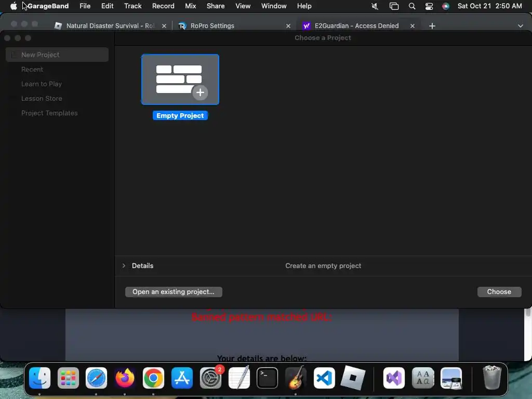Click the muted sound icon in the menu bar
Viewport: 532px width, 399px height.
[375, 6]
